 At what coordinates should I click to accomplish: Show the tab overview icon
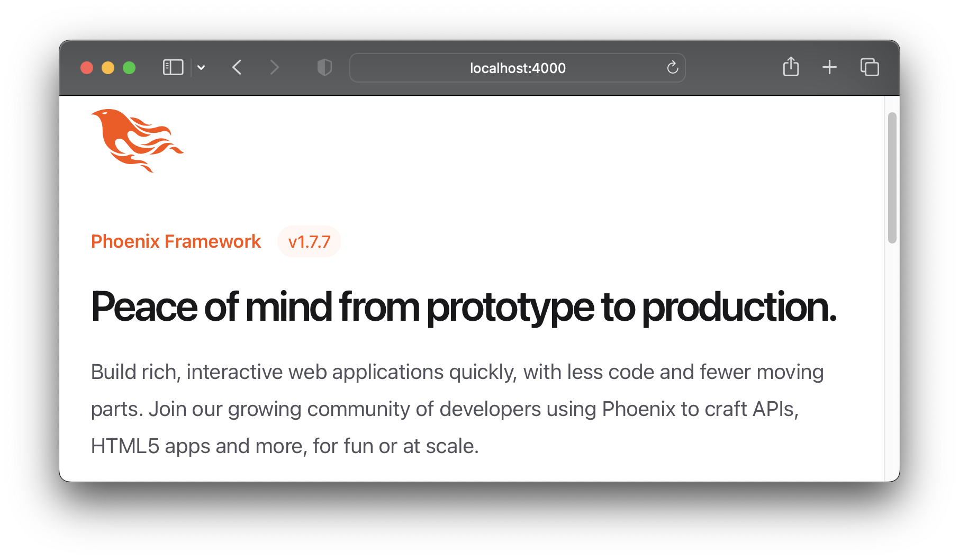pyautogui.click(x=870, y=67)
